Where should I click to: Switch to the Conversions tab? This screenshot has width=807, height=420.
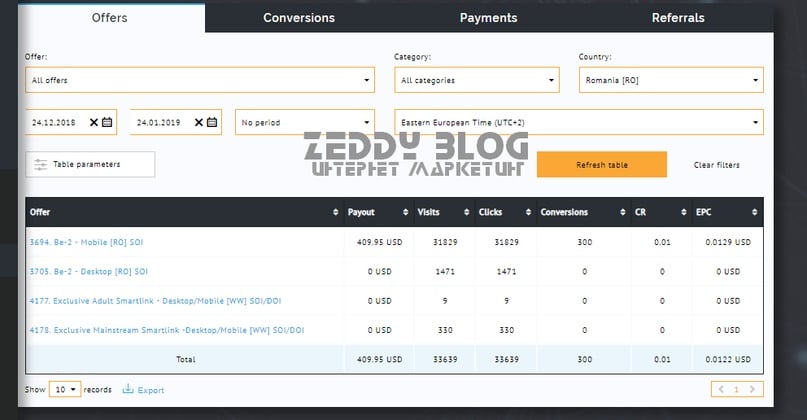pyautogui.click(x=299, y=18)
